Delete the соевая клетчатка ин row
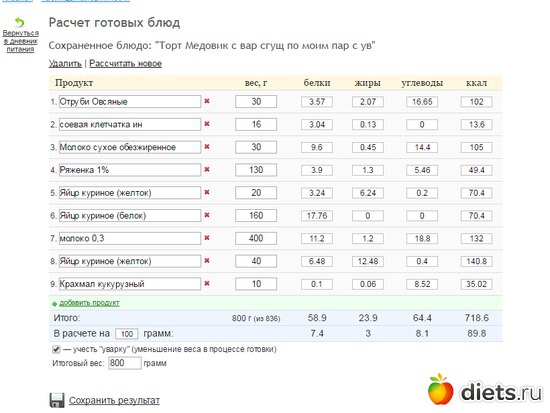550x413 pixels. 207,124
